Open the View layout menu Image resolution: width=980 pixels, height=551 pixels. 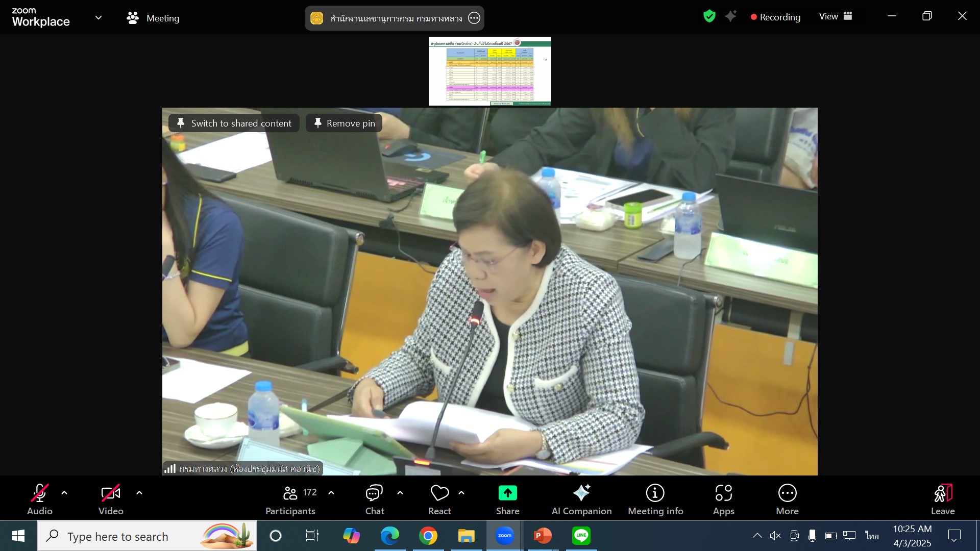[835, 16]
